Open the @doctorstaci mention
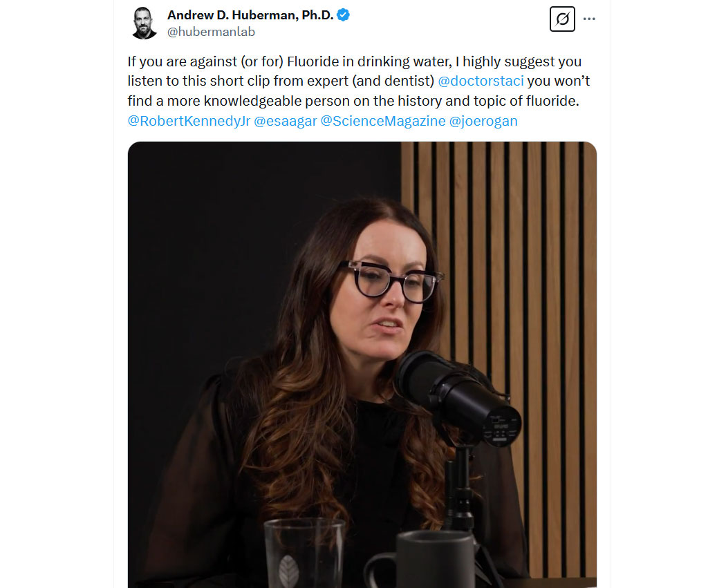Image resolution: width=726 pixels, height=588 pixels. pos(481,81)
